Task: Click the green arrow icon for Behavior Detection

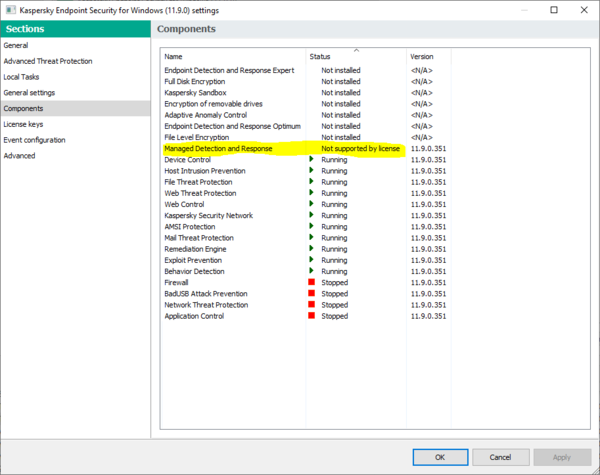Action: coord(311,271)
